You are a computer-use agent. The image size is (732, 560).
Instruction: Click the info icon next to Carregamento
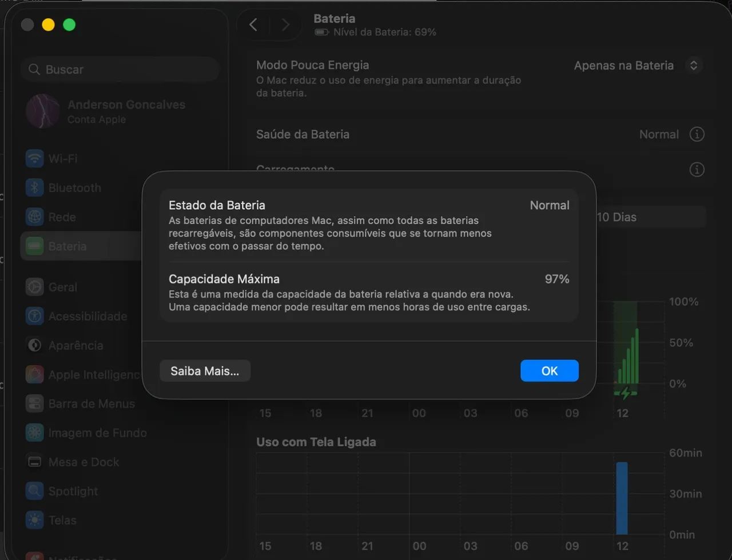pos(697,170)
